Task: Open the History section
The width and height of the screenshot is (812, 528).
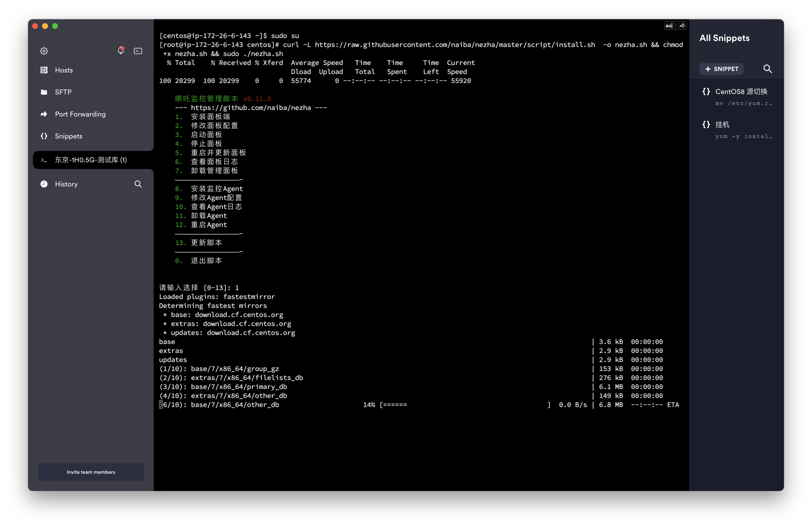Action: pos(66,184)
